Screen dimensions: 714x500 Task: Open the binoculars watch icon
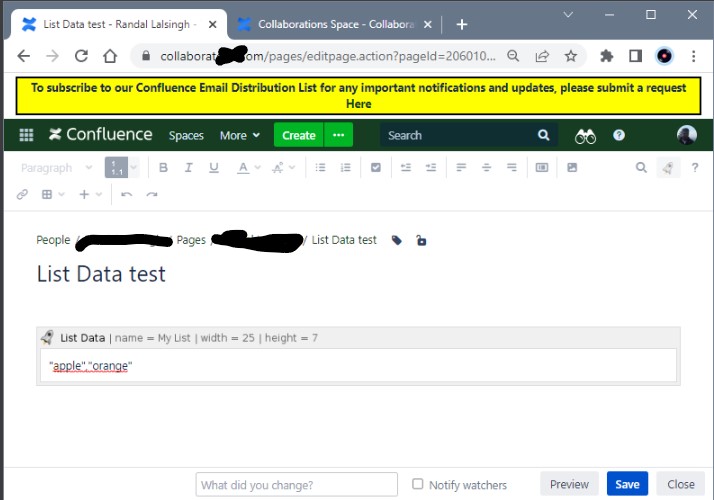pos(585,136)
